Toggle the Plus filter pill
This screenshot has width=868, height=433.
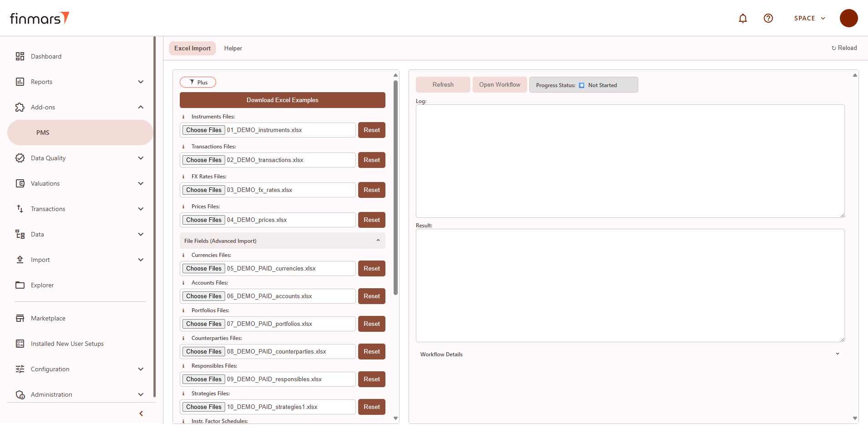click(x=198, y=82)
